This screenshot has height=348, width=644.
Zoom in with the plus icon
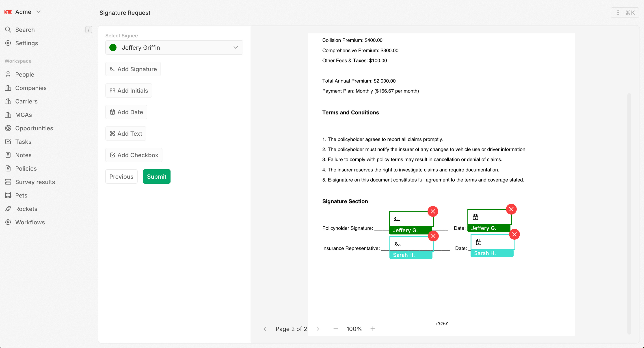pyautogui.click(x=373, y=329)
